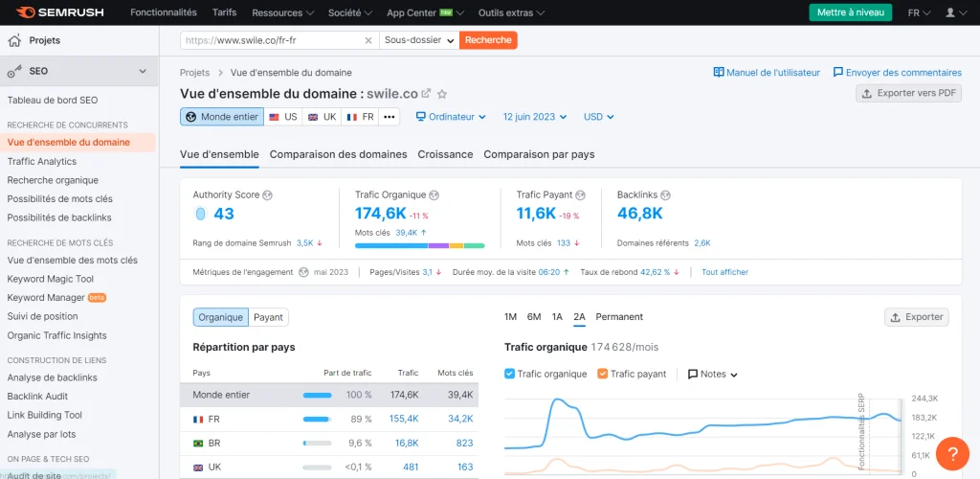Click the favorite star icon beside swile.co
This screenshot has height=479, width=980.
pos(442,95)
